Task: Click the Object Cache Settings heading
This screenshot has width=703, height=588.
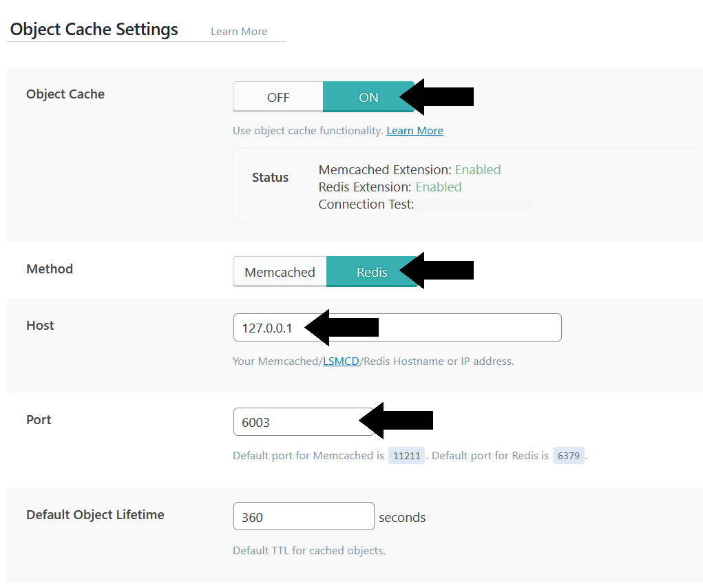Action: click(x=94, y=30)
